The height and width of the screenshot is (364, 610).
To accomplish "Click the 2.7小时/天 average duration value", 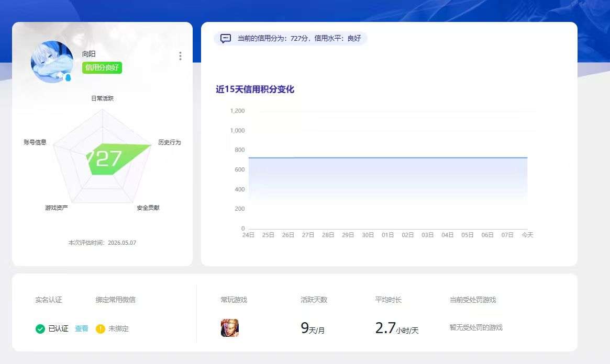I will (x=397, y=328).
